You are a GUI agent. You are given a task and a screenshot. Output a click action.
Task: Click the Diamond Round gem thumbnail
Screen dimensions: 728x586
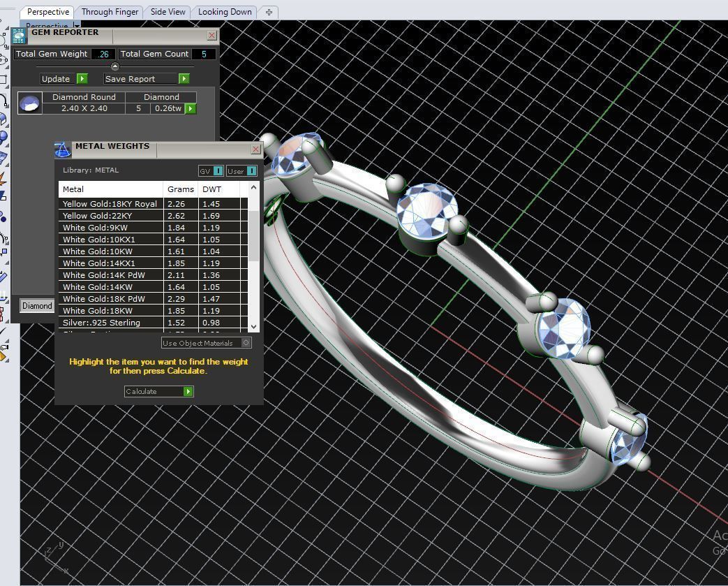tap(30, 103)
